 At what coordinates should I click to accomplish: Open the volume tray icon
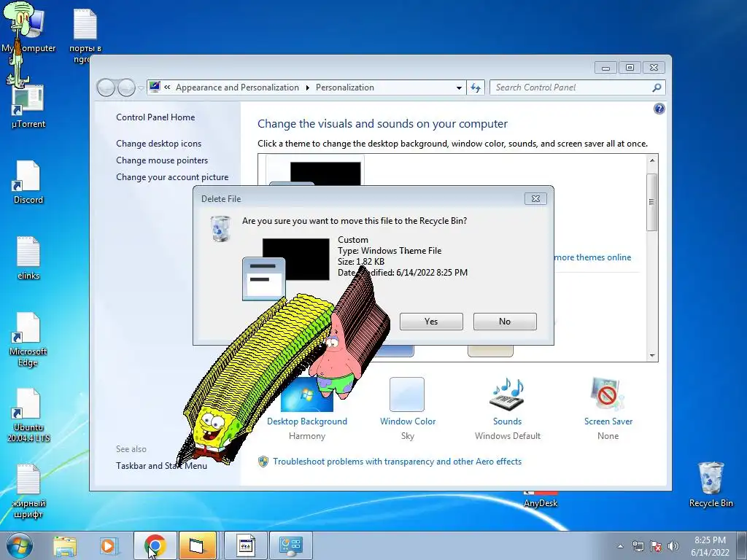click(673, 546)
